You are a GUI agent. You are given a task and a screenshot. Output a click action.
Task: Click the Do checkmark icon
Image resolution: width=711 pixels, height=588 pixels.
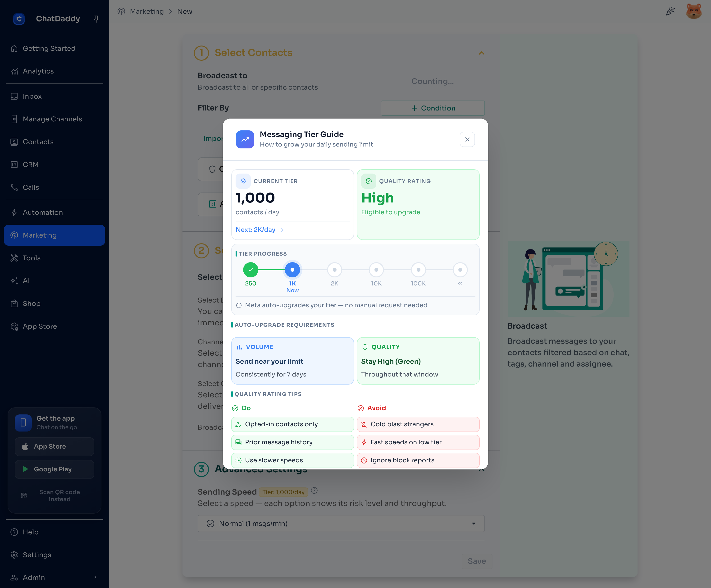(235, 408)
